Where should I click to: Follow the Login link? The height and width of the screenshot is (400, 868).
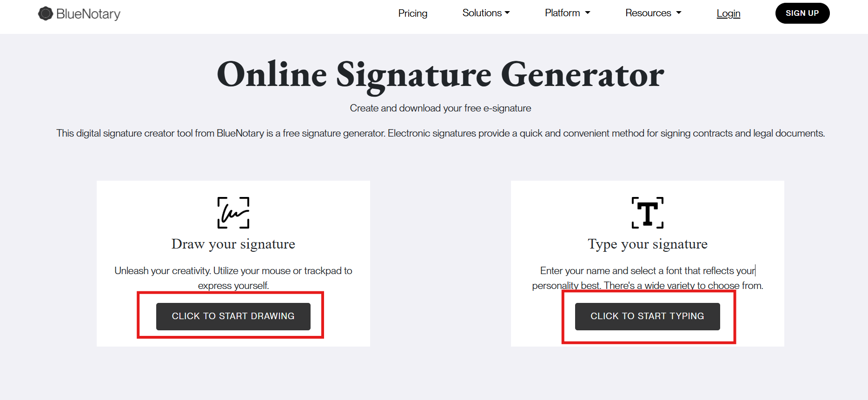[x=728, y=13]
